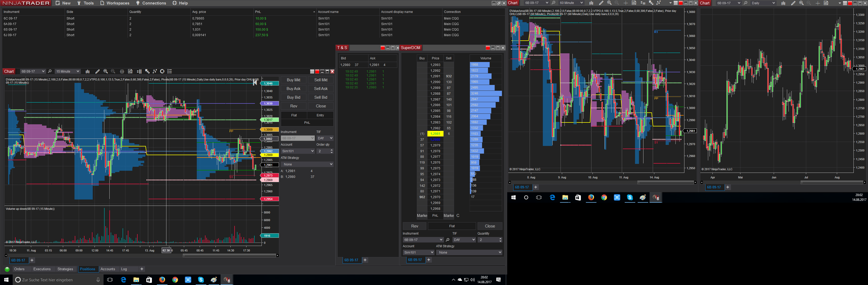Open SuperDOM ATM Strategy dropdown
Screen dimensions: 868x285
pos(469,252)
